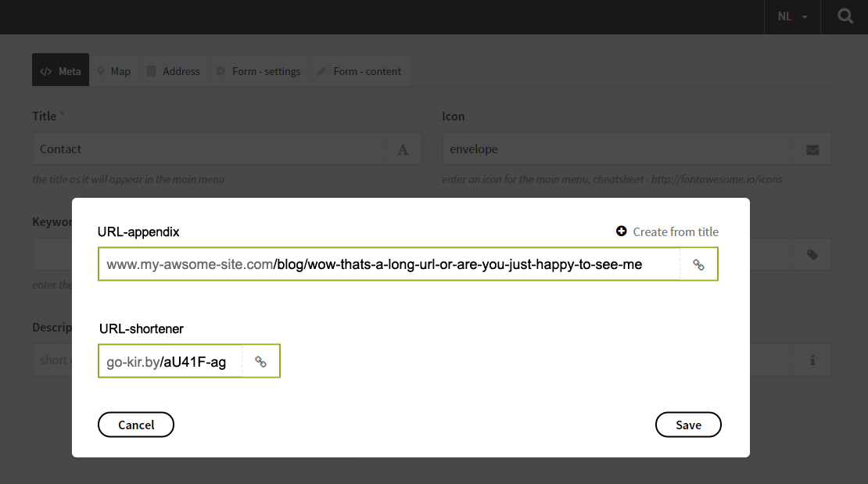Viewport: 868px width, 484px height.
Task: Click the Create from title link
Action: [675, 231]
